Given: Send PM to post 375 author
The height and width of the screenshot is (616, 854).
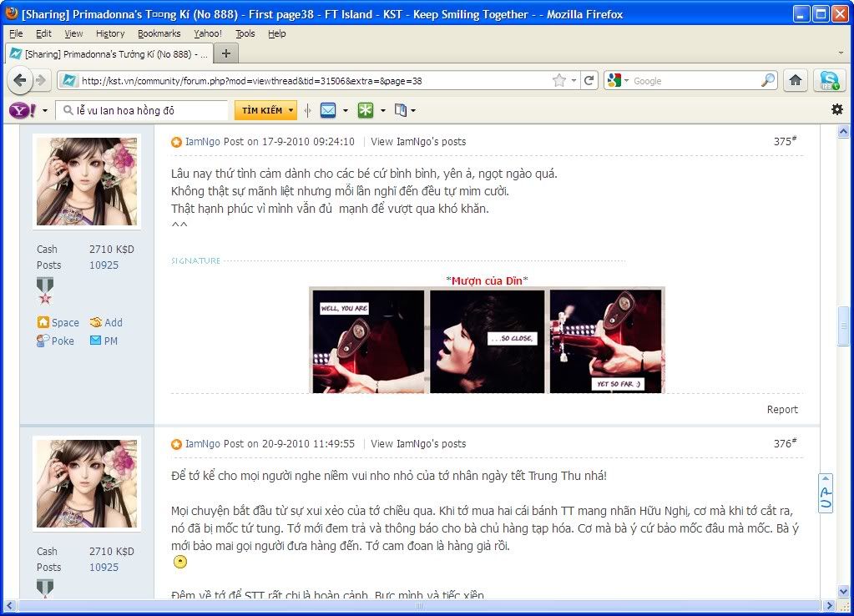Looking at the screenshot, I should point(104,341).
